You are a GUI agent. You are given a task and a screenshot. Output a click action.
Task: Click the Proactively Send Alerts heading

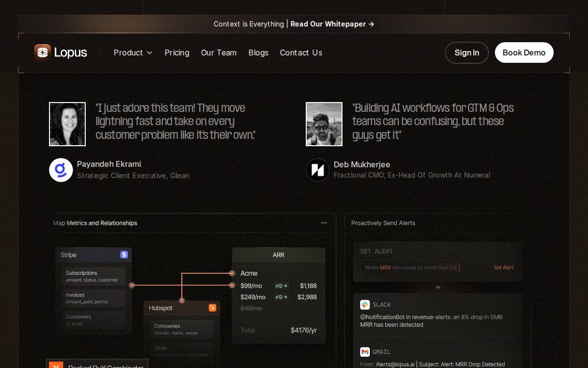coord(383,223)
